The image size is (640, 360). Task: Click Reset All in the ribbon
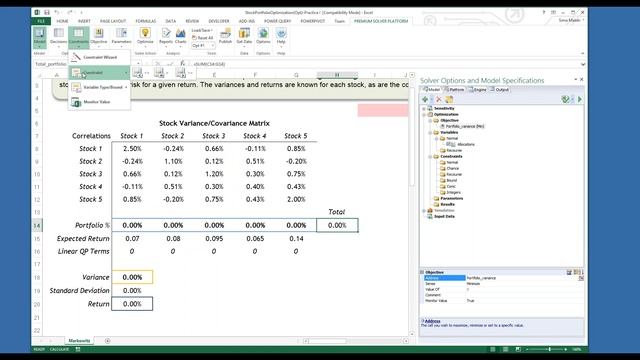(202, 38)
